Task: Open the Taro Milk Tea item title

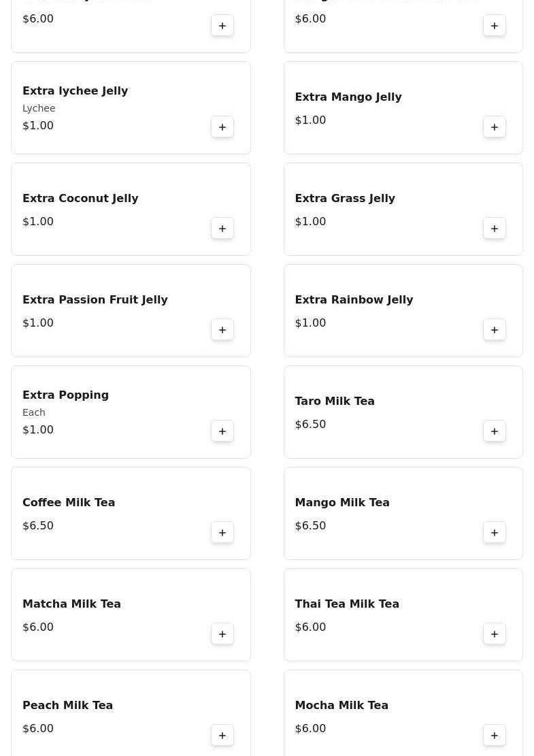Action: (335, 401)
